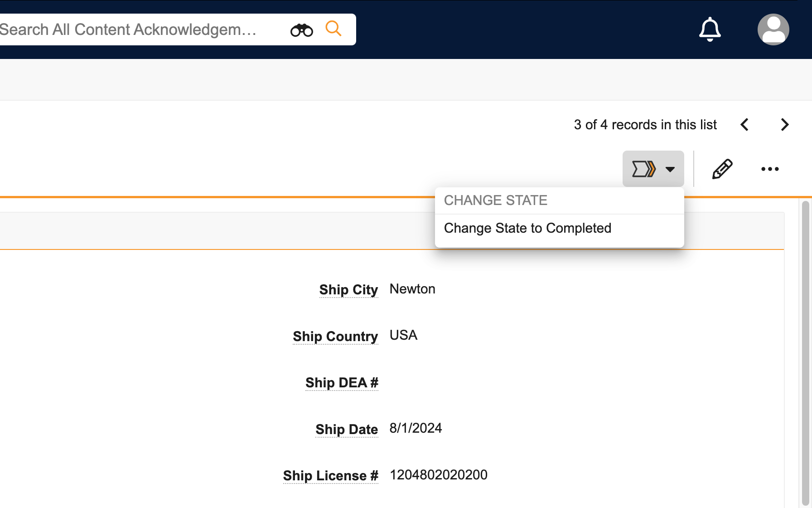Image resolution: width=812 pixels, height=508 pixels.
Task: Open the user profile avatar menu
Action: [773, 29]
